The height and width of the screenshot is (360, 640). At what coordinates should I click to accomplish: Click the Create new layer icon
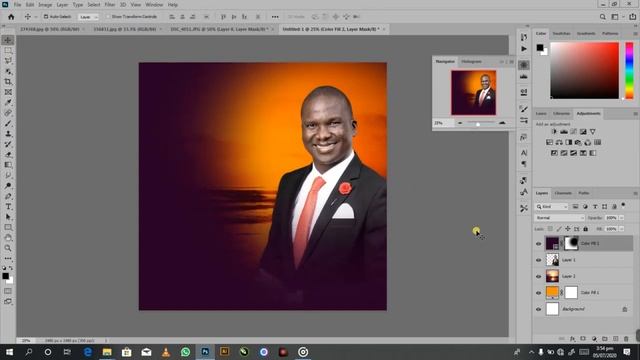point(616,339)
